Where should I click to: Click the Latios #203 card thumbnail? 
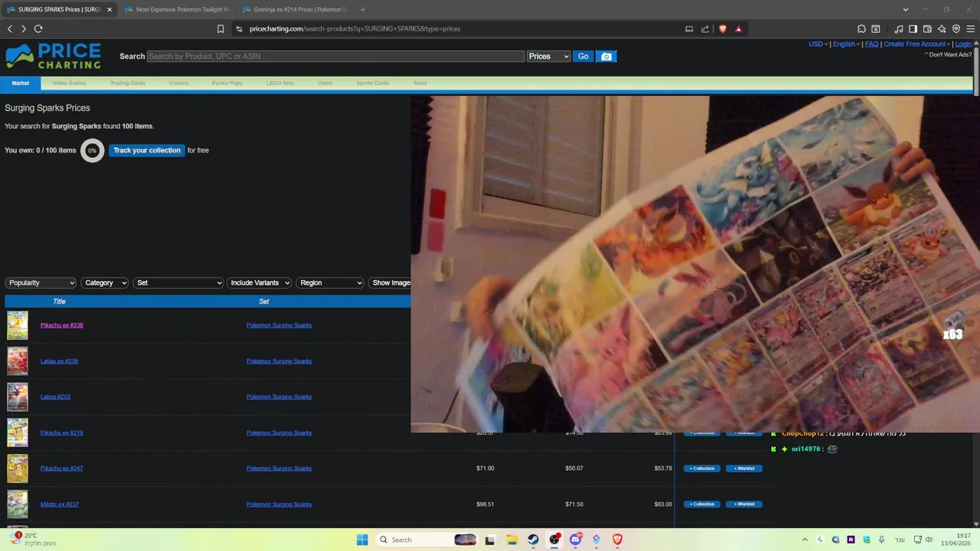pyautogui.click(x=18, y=397)
